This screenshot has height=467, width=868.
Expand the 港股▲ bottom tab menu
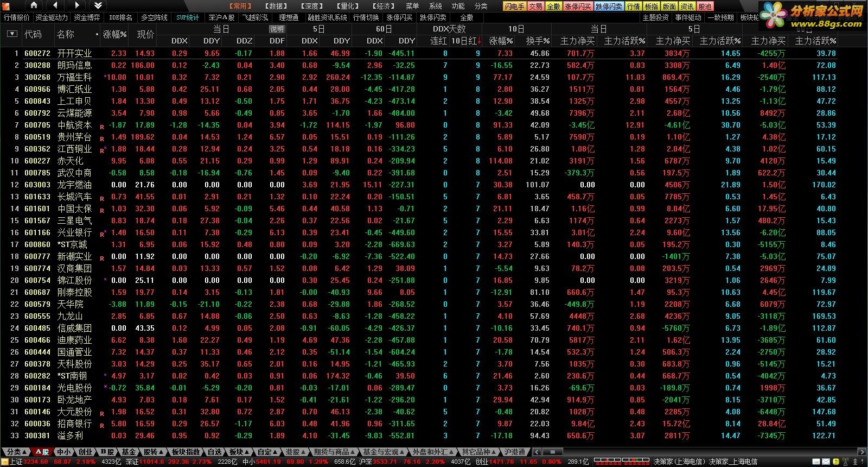pos(296,452)
